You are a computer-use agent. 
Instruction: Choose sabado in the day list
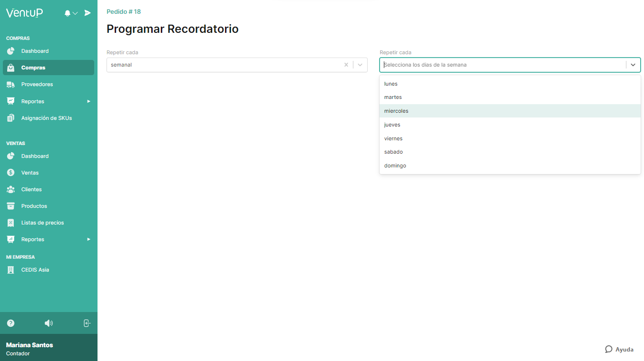510,152
